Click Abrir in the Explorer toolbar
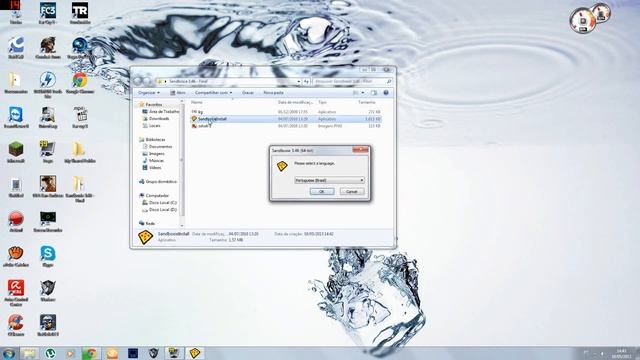 click(178, 93)
